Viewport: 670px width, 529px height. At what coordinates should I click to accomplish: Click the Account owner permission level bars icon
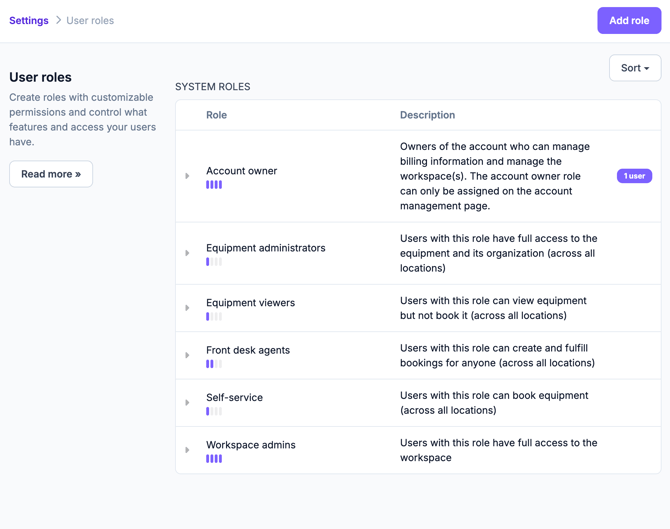tap(214, 185)
